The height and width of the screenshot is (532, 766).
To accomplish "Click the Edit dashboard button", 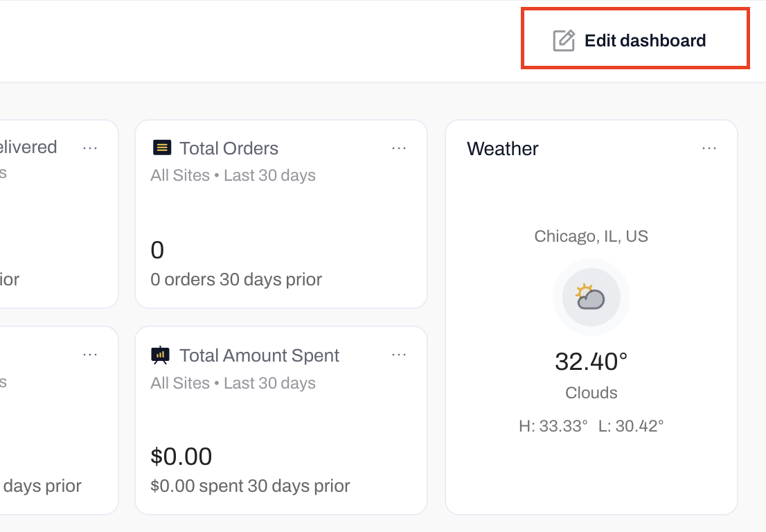I will pyautogui.click(x=634, y=40).
